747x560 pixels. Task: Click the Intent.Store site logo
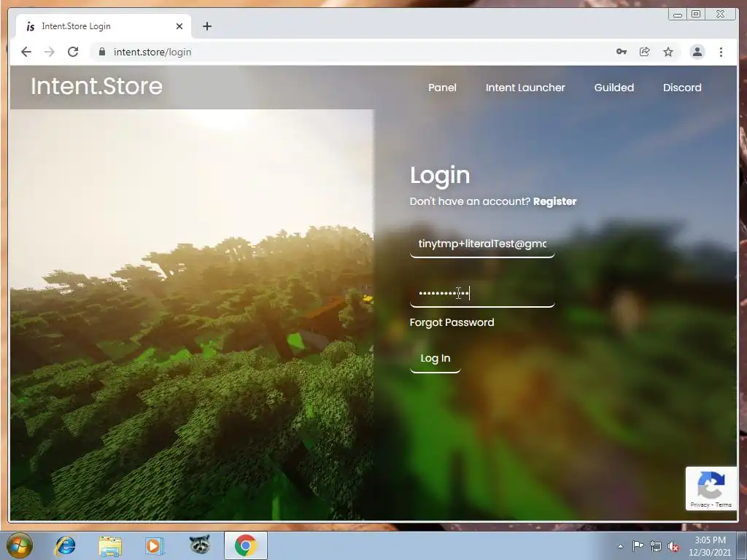(97, 86)
